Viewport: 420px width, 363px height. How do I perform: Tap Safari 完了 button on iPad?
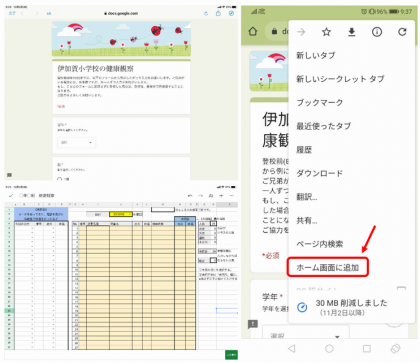coord(12,13)
